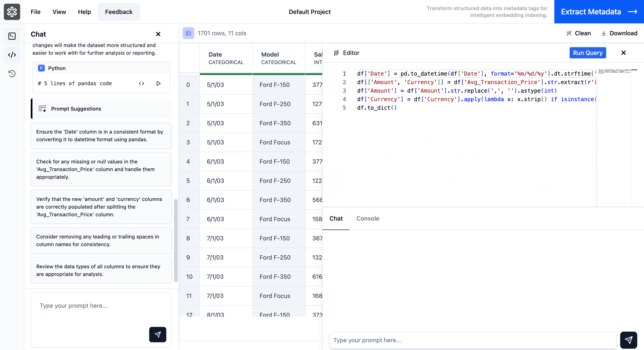The width and height of the screenshot is (644, 350).
Task: Select row 3 Ford Focus cell
Action: click(279, 142)
